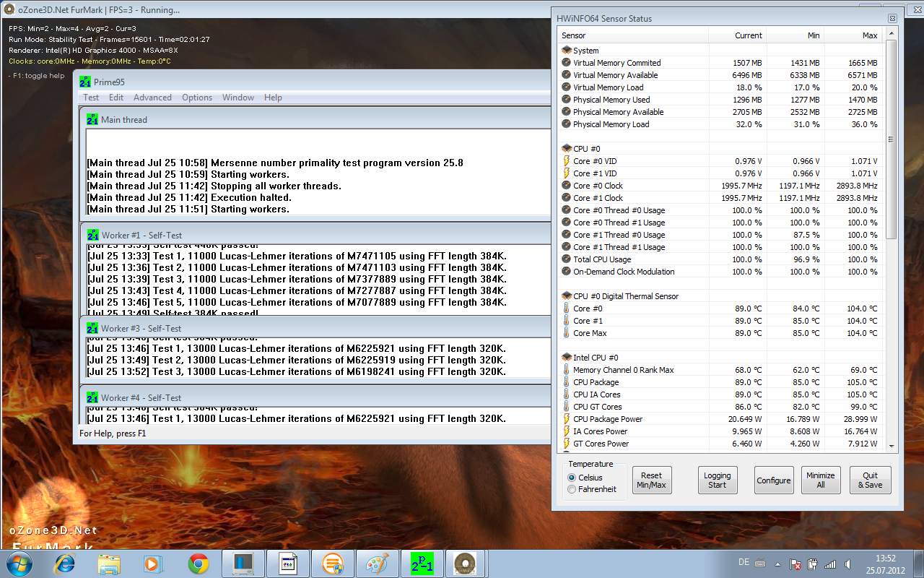This screenshot has height=578, width=924.
Task: Open the network signal tray icon
Action: 830,564
